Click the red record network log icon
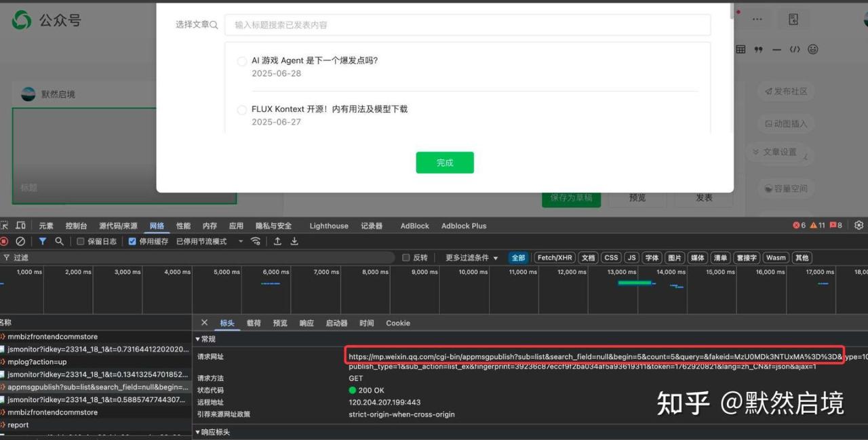Image resolution: width=868 pixels, height=440 pixels. click(4, 241)
